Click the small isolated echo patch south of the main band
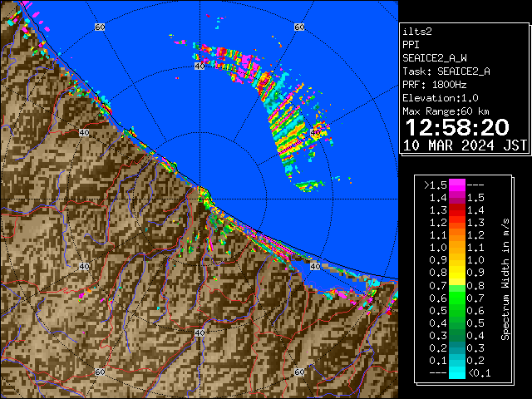 point(309,185)
